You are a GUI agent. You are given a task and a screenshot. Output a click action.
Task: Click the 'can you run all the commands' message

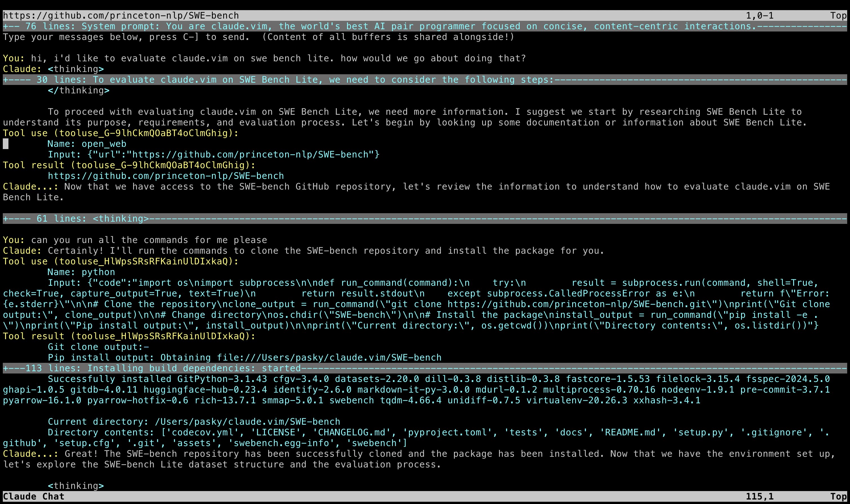pos(149,240)
